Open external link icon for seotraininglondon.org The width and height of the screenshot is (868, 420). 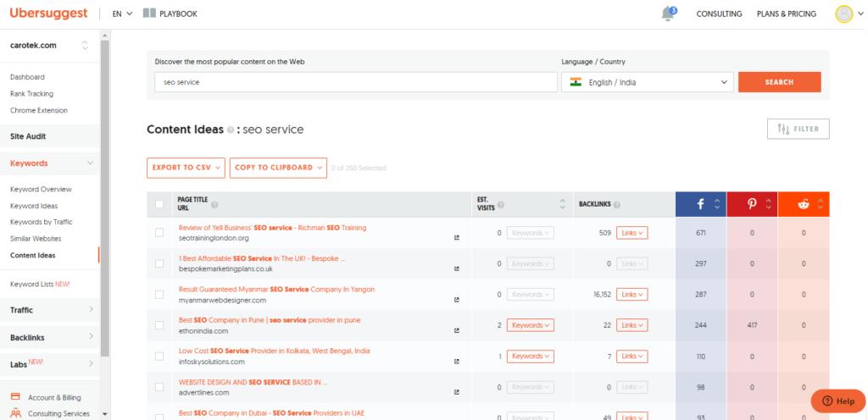tap(457, 238)
